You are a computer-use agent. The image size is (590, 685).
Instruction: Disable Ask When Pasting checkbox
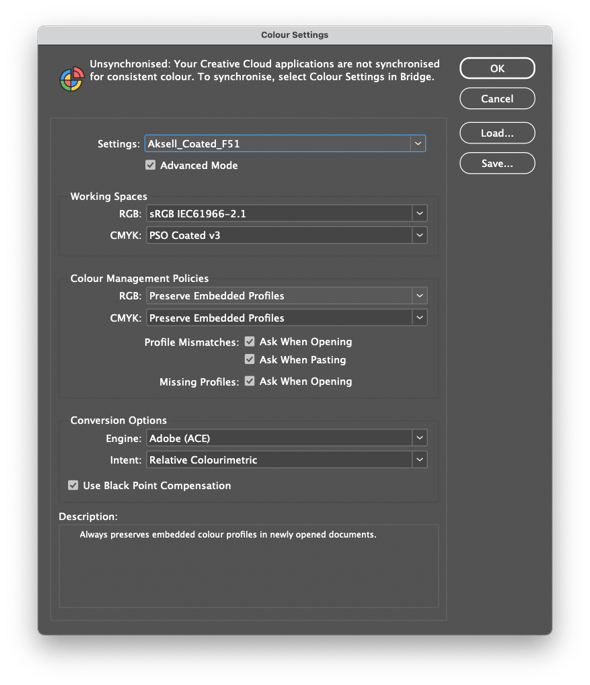(x=249, y=359)
